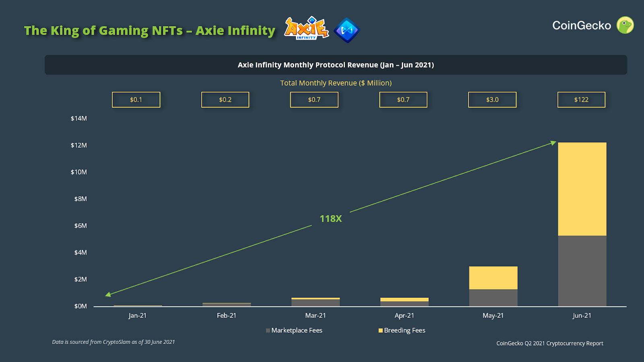Click the $122 revenue box
The image size is (644, 362).
coord(581,100)
